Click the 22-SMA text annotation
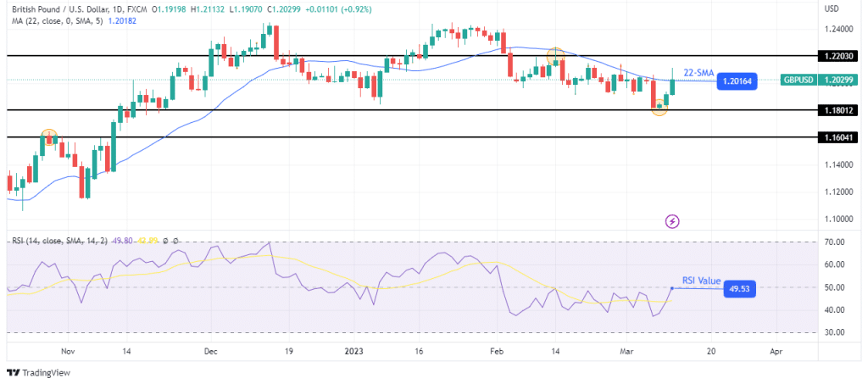Screen dimensions: 868x384 click(x=698, y=73)
